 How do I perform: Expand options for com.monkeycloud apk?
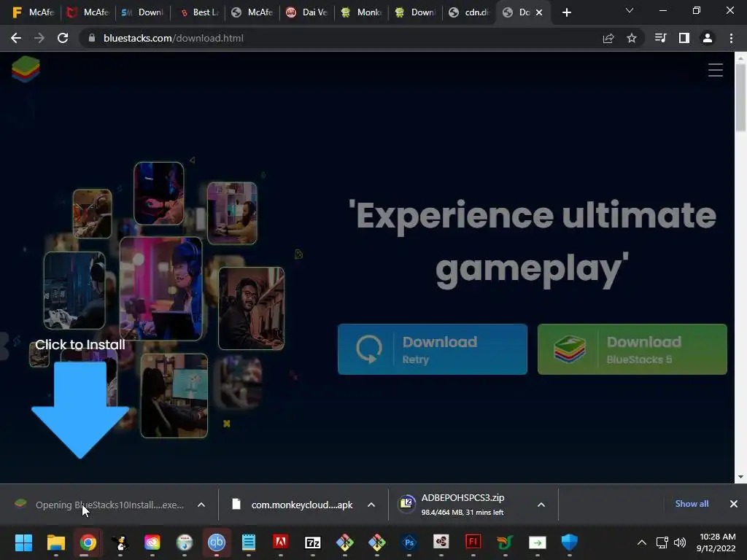[x=371, y=505]
